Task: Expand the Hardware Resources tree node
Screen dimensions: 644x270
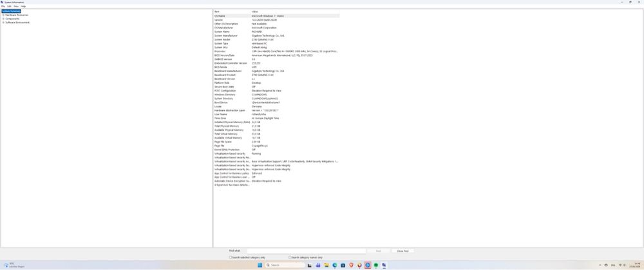Action: [3, 15]
